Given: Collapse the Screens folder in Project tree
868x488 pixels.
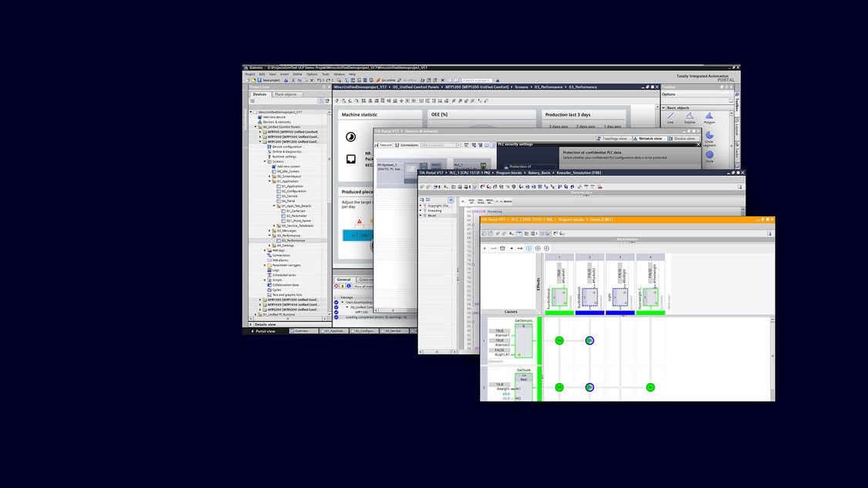Looking at the screenshot, I should point(265,161).
